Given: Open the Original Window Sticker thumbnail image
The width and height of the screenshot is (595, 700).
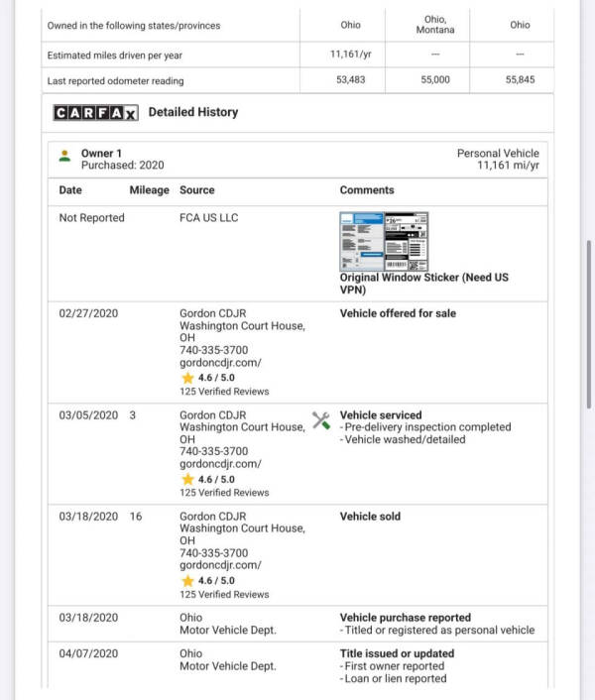Looking at the screenshot, I should [383, 241].
